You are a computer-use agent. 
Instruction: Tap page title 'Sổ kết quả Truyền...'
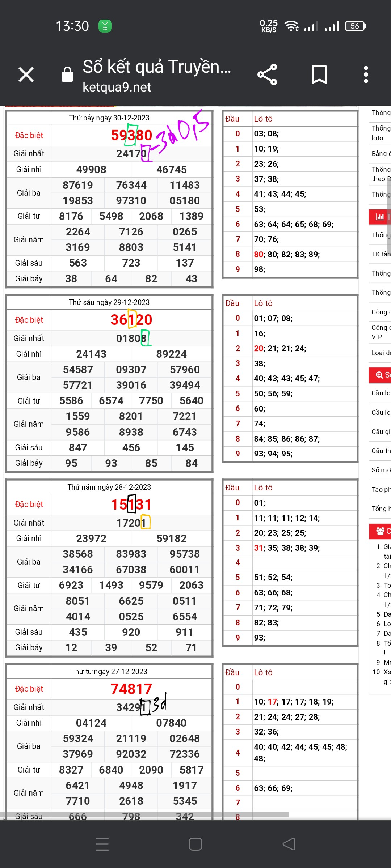[157, 67]
